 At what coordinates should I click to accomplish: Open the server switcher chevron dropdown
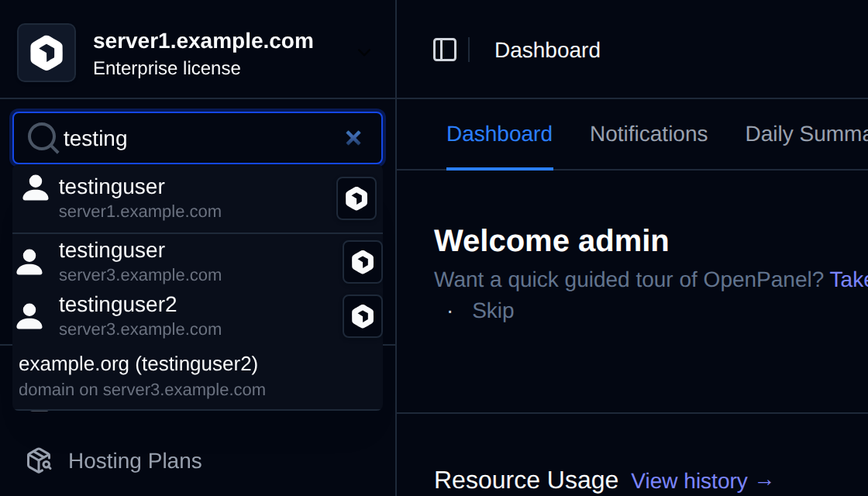tap(363, 53)
